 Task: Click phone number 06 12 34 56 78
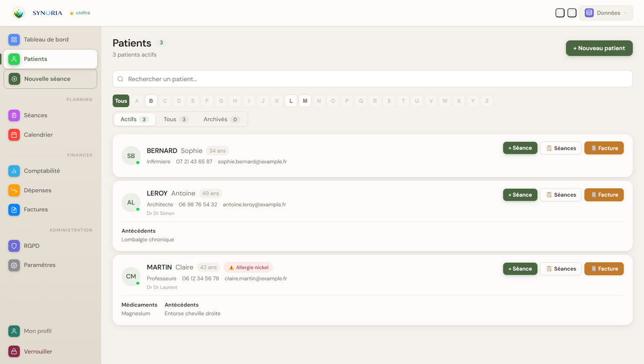pyautogui.click(x=201, y=278)
